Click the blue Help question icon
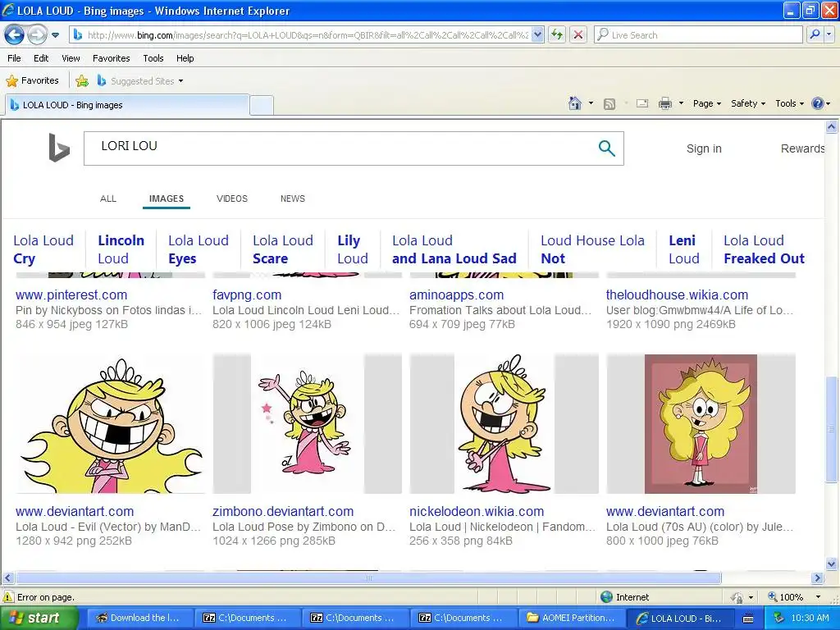The image size is (840, 630). (x=818, y=103)
